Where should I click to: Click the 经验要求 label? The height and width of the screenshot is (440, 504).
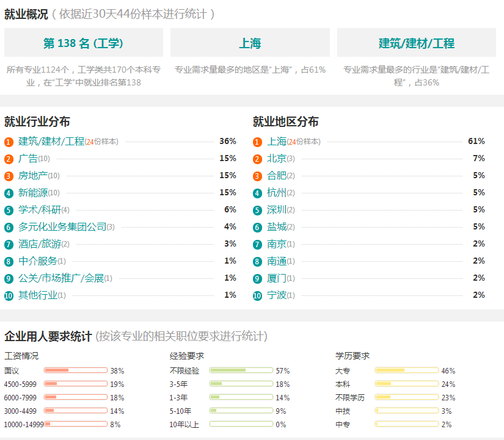tap(187, 356)
